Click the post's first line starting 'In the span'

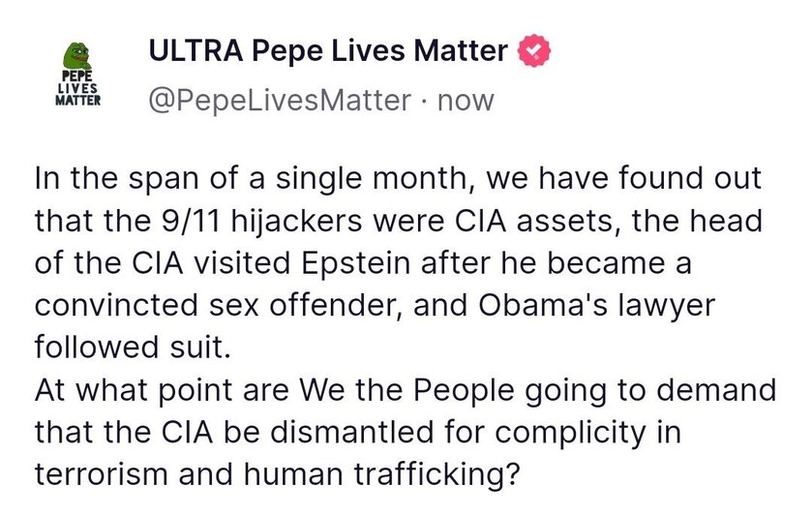click(x=398, y=178)
